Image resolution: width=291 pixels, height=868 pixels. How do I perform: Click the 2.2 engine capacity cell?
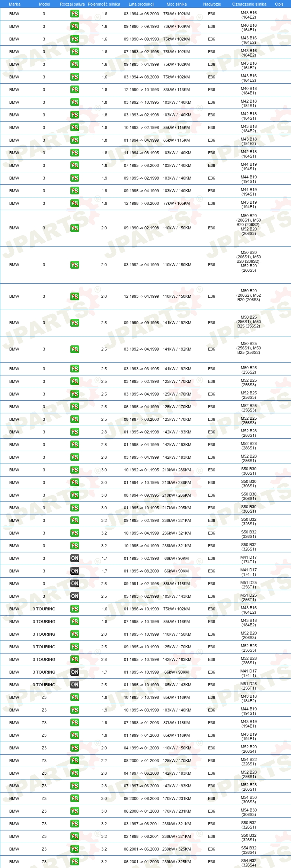(104, 761)
